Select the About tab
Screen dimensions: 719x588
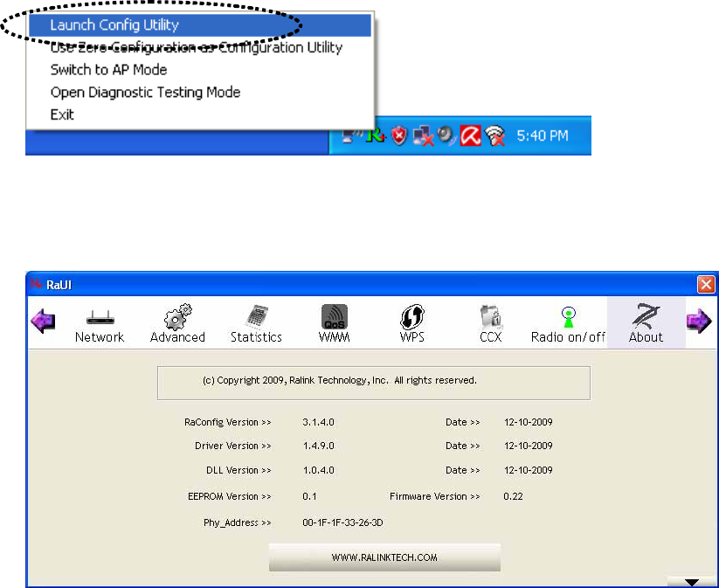point(646,323)
